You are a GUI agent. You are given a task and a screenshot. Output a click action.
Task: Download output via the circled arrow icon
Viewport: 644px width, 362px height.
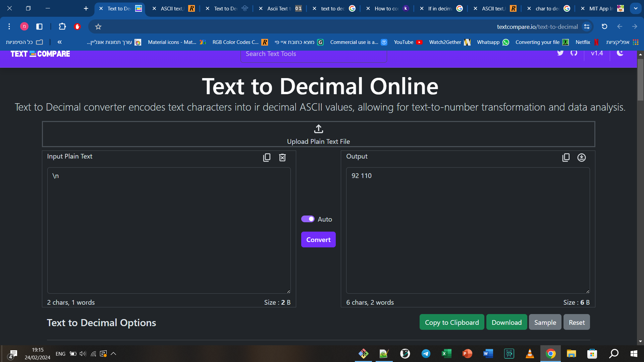(582, 158)
